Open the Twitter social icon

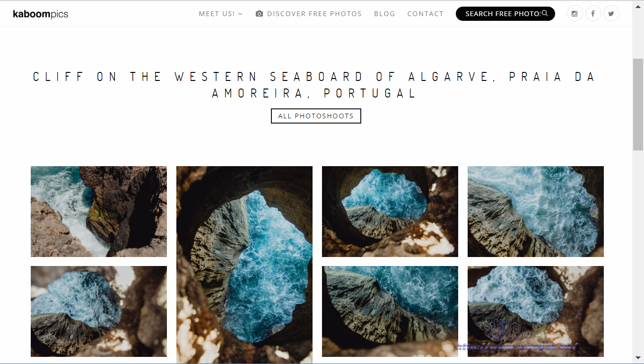[x=611, y=14]
